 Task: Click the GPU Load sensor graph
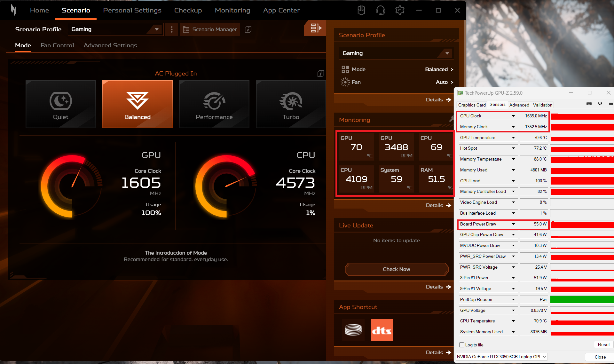[x=582, y=181]
